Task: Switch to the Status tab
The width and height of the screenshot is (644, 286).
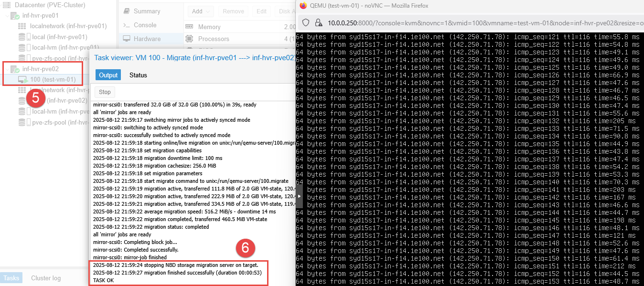Action: click(138, 75)
